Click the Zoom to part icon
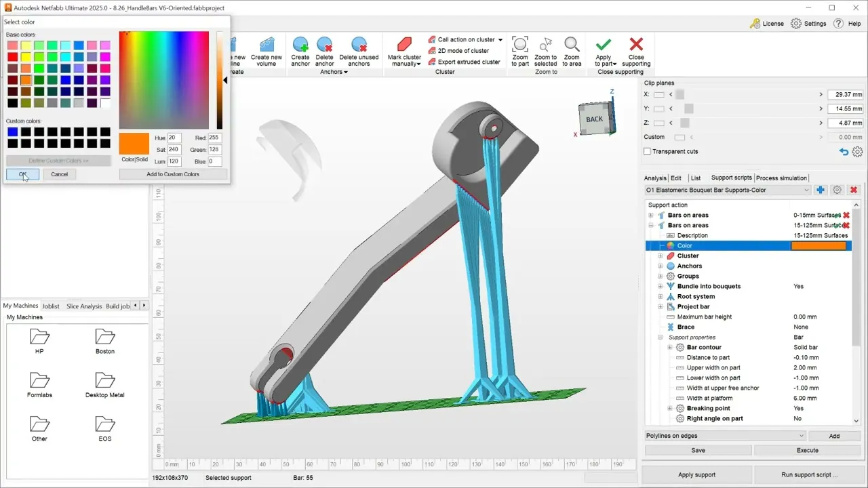 [x=520, y=45]
